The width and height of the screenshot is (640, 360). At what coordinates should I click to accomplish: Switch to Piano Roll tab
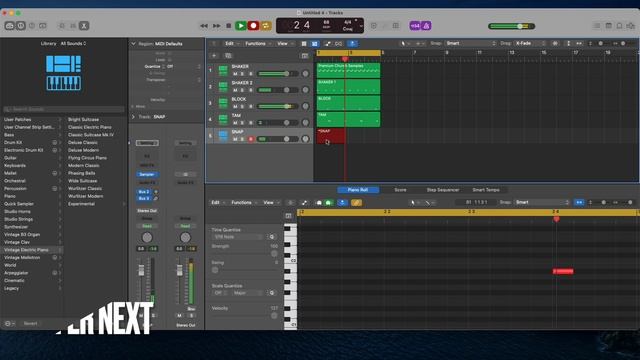358,190
